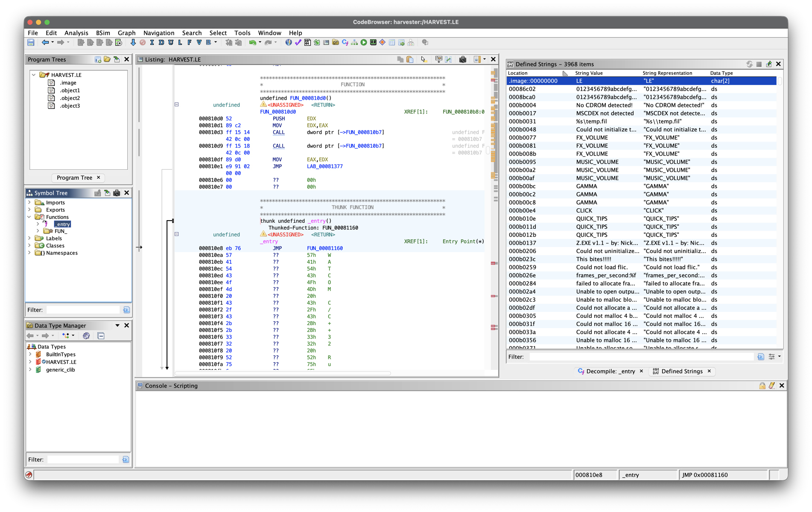Switch to the Decompile: _entry tab
This screenshot has width=812, height=512.
coord(610,371)
